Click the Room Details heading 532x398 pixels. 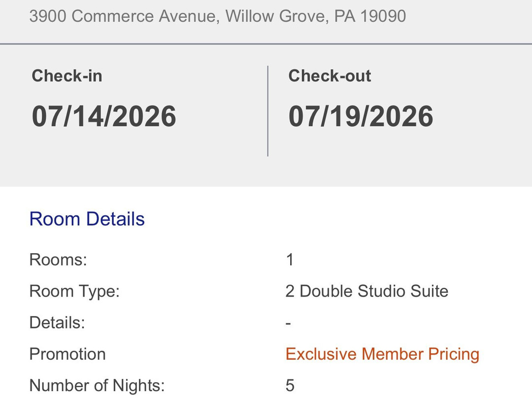coord(87,219)
